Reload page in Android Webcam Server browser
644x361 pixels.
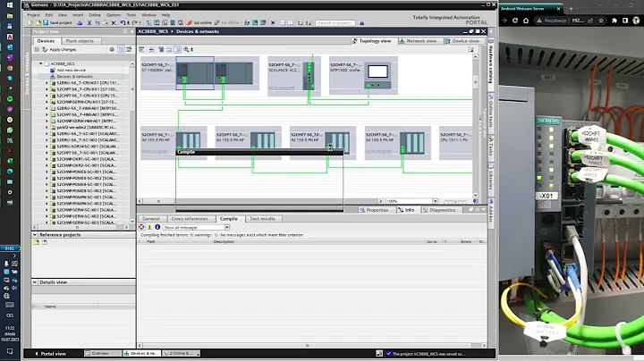pyautogui.click(x=515, y=21)
